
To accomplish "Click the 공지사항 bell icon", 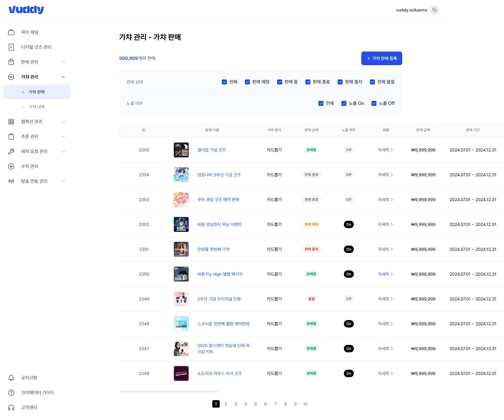I will [x=11, y=377].
